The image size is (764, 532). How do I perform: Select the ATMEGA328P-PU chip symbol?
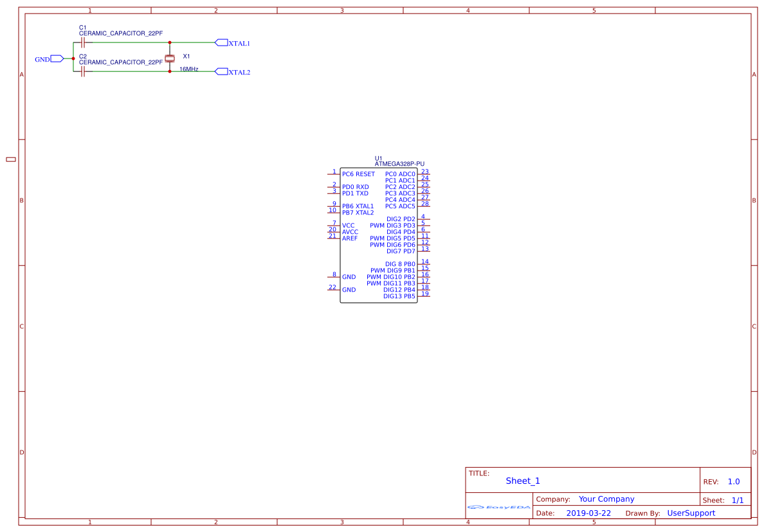click(378, 235)
